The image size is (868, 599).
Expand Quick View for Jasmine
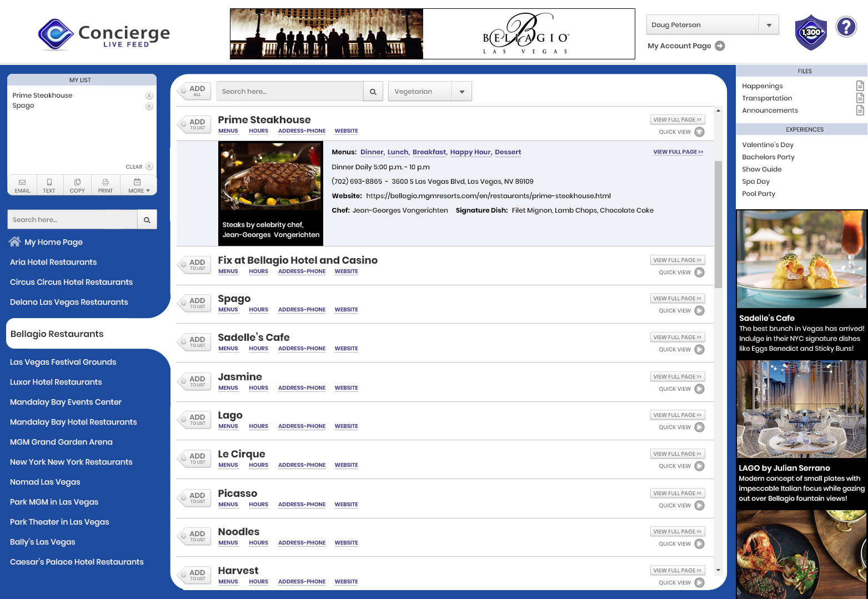pos(700,389)
